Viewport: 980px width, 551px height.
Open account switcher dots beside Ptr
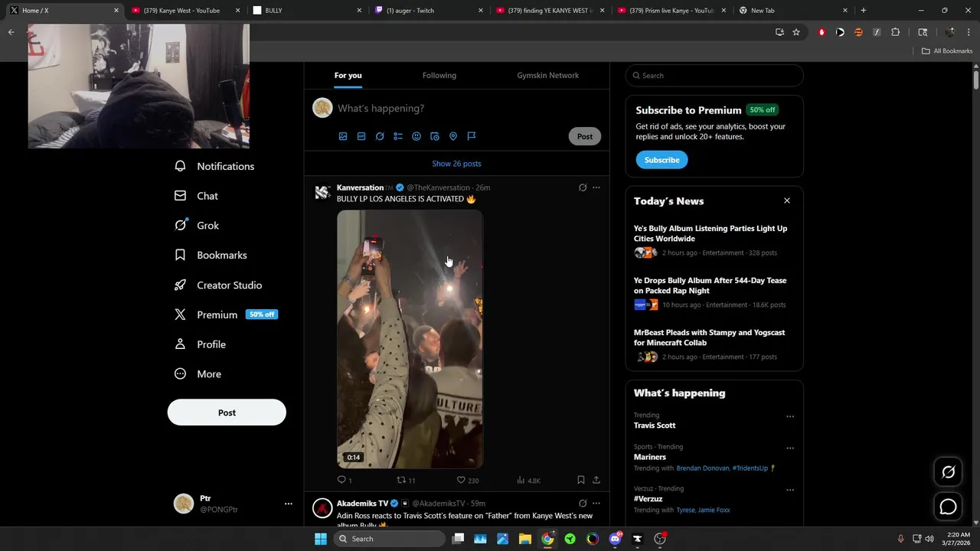(x=289, y=504)
